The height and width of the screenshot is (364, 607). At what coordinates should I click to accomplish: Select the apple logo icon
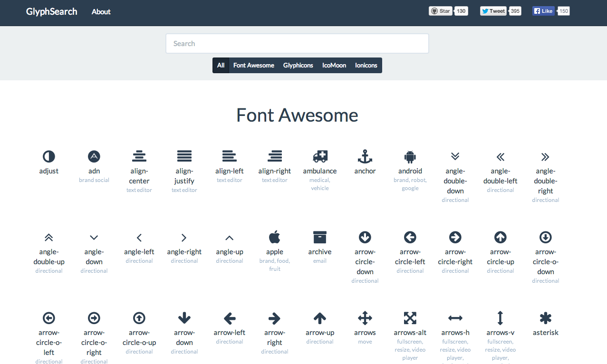point(275,237)
